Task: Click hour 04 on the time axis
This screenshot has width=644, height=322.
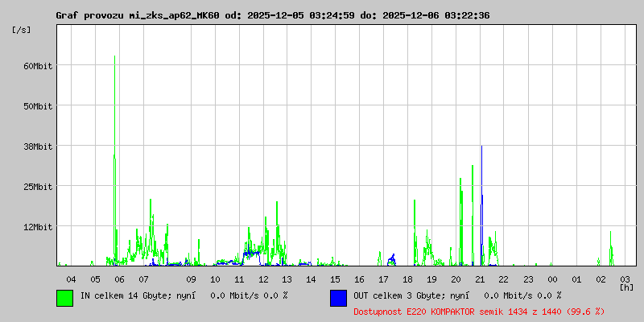Action: coord(71,279)
